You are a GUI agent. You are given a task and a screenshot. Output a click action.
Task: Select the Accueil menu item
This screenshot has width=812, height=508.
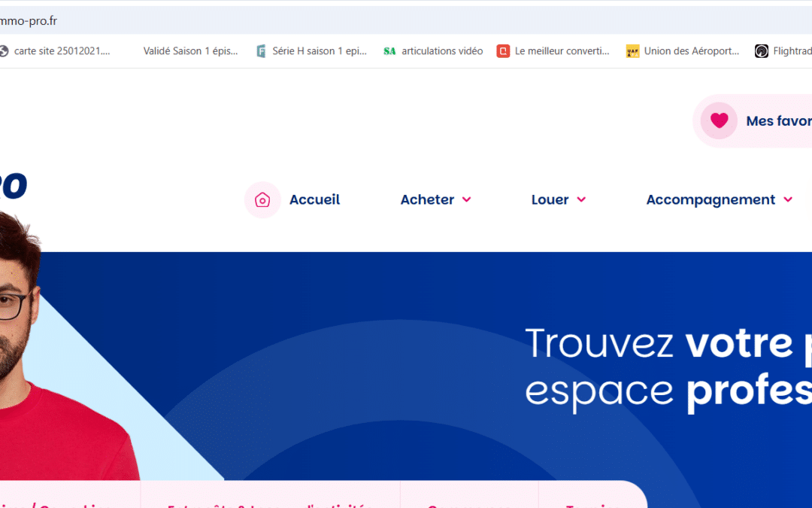tap(314, 199)
